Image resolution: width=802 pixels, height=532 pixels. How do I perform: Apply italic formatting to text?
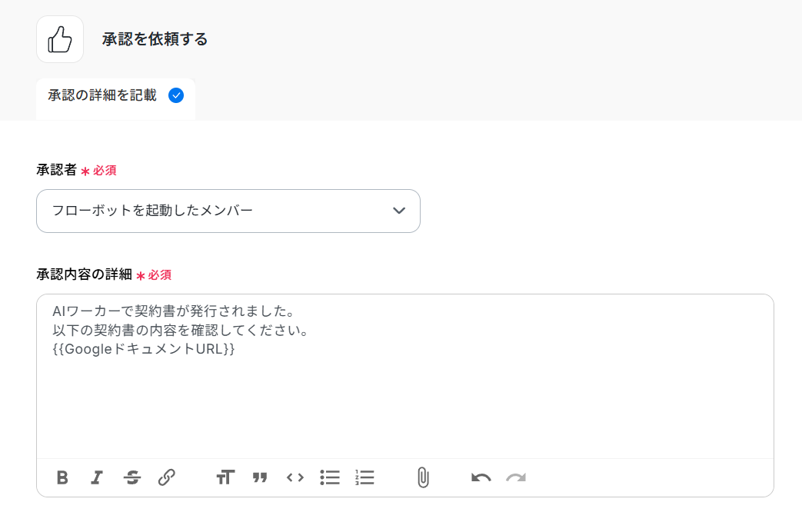coord(97,477)
